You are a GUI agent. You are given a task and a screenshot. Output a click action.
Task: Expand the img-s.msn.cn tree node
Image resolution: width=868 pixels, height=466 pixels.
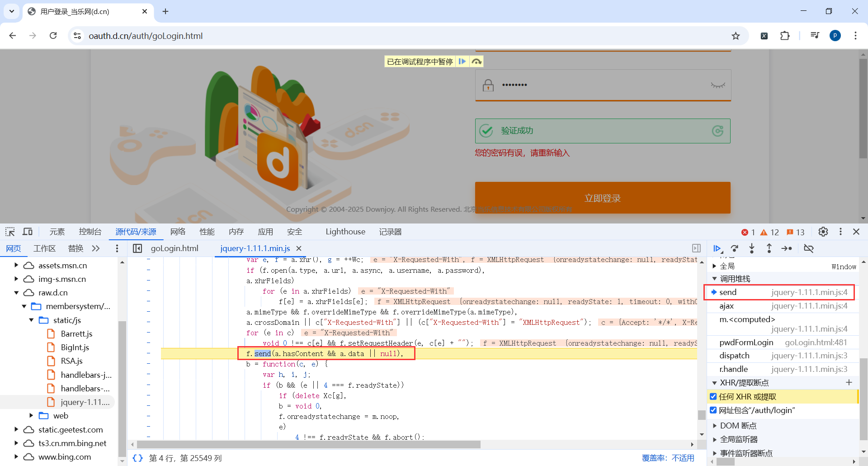click(x=16, y=279)
